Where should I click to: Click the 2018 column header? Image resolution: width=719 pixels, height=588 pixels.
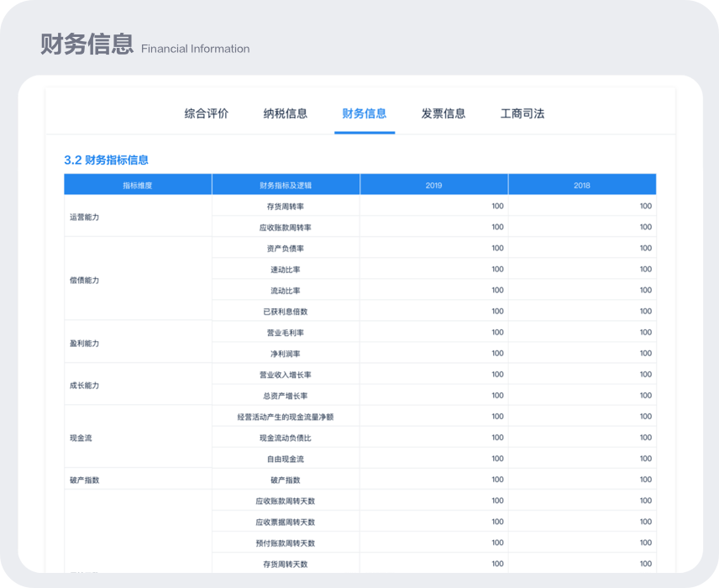point(581,185)
